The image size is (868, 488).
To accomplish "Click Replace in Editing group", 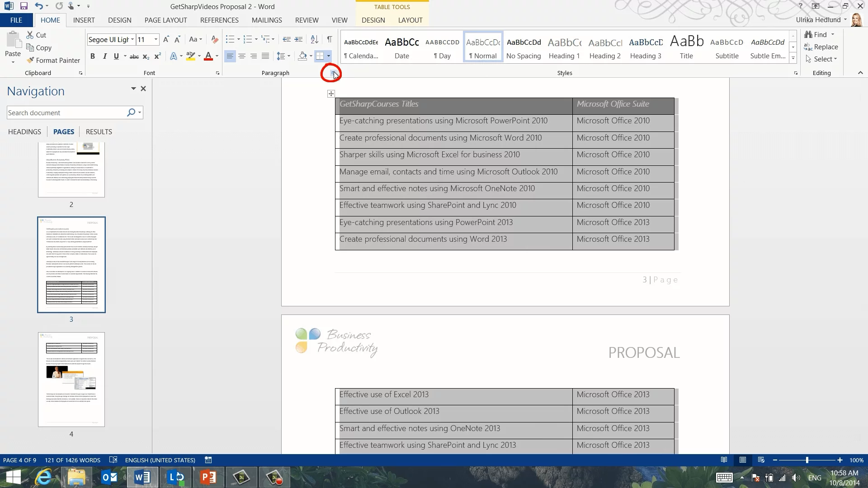I will [x=821, y=47].
